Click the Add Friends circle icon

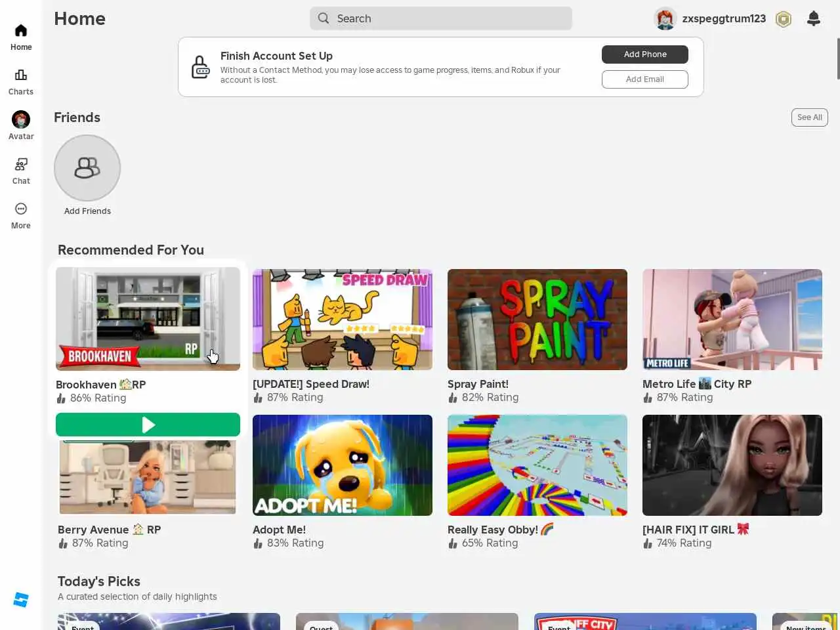[87, 168]
